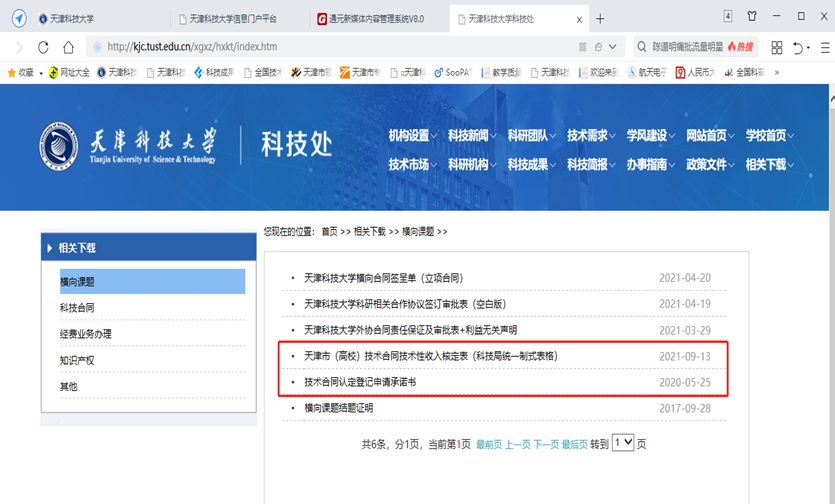Open the four-square extensions grid icon

point(776,47)
